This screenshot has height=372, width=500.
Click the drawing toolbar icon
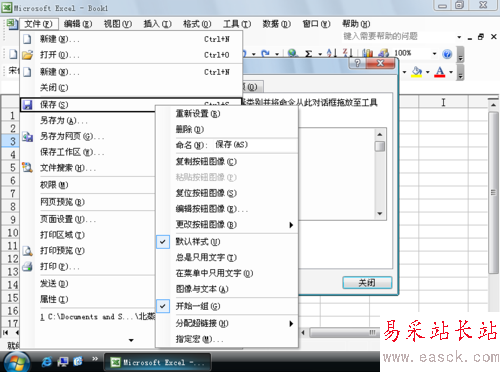tap(384, 53)
